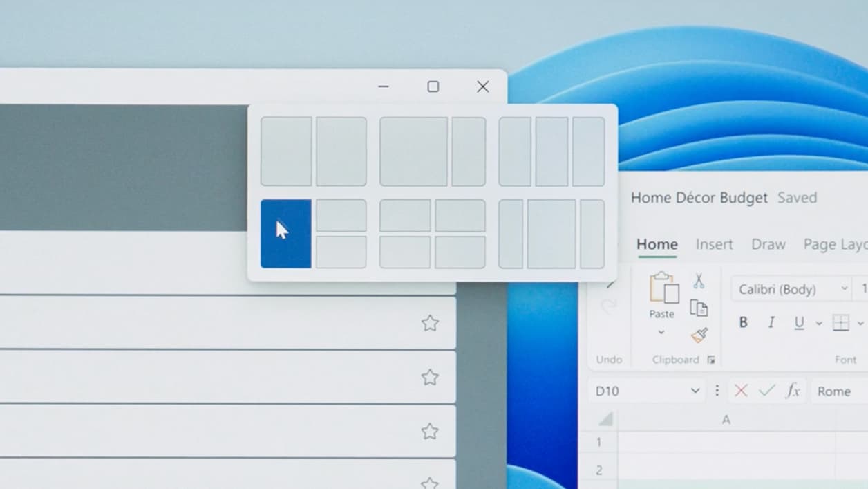Click the three-dot formula bar handle
868x489 pixels.
717,391
